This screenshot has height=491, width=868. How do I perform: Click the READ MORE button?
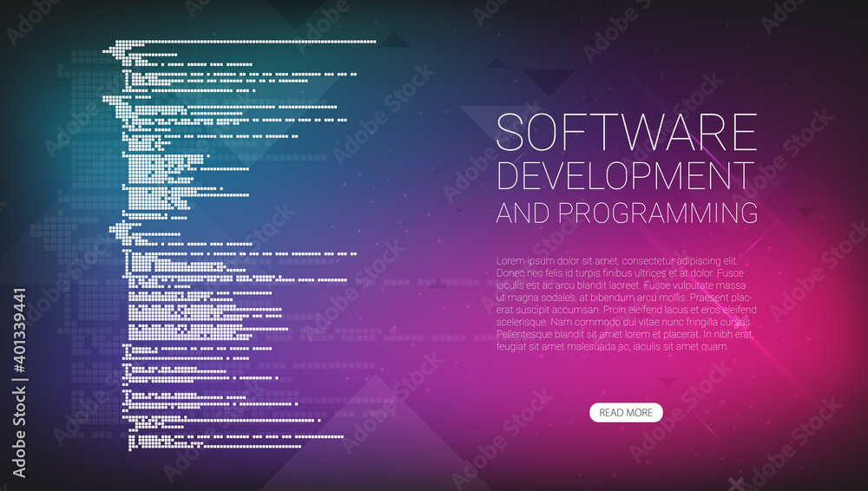tap(626, 412)
